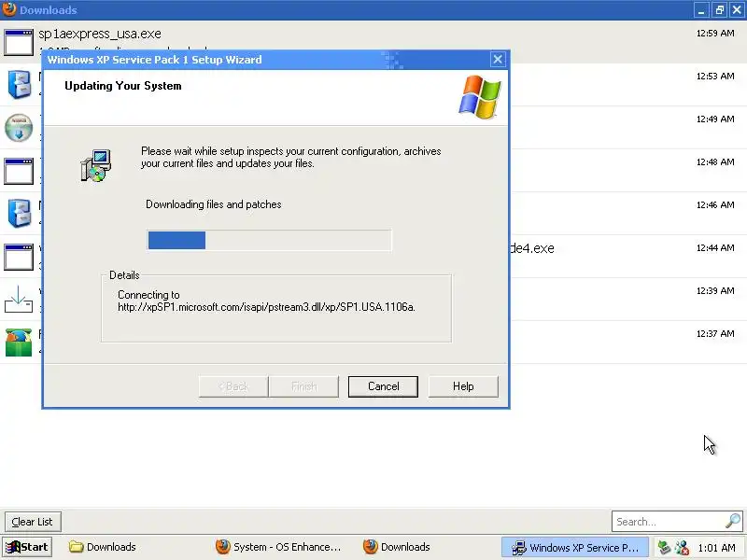Open the Start menu

click(27, 547)
